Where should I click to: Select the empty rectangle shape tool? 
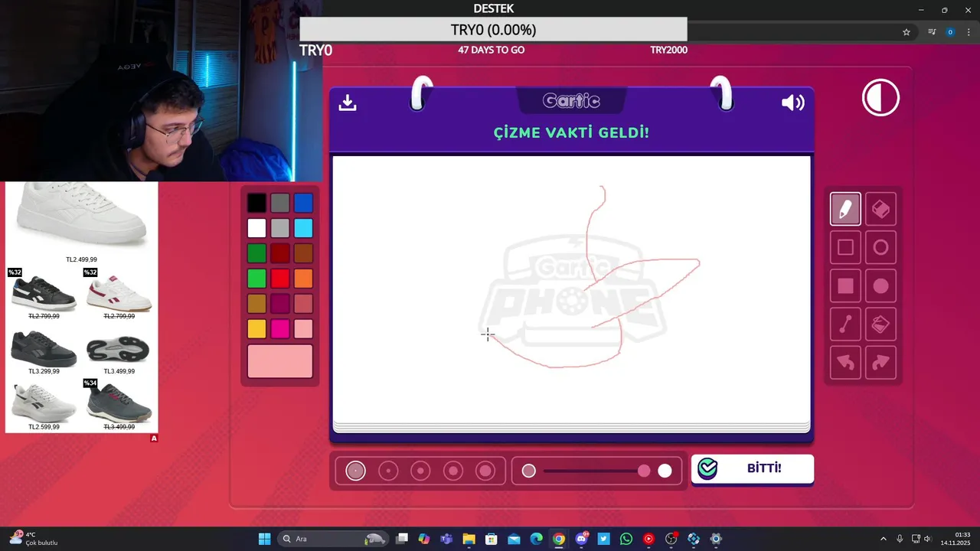(845, 247)
